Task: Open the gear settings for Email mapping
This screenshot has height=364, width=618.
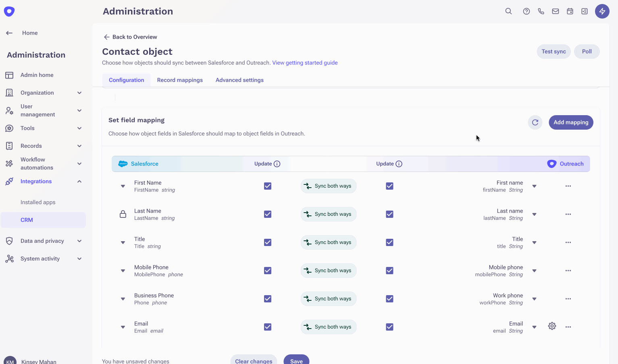Action: (552, 326)
